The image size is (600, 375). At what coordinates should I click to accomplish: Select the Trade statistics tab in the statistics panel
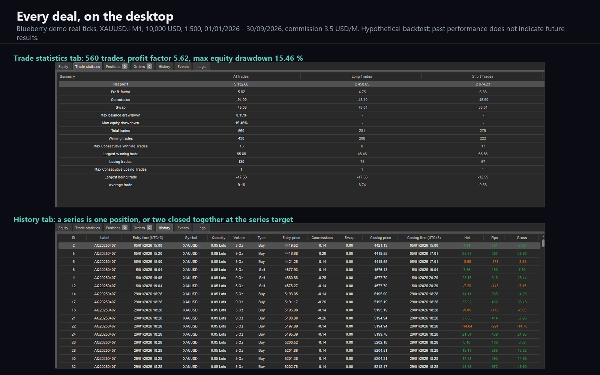click(87, 67)
